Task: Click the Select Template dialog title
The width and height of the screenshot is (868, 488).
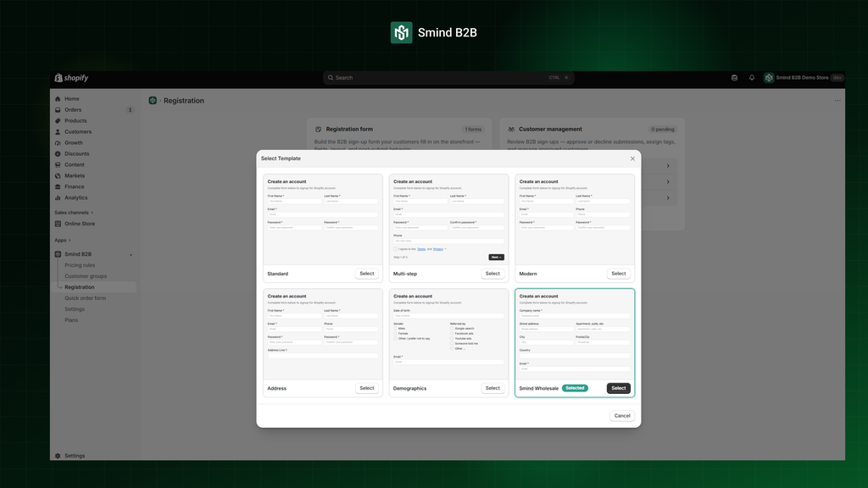Action: click(x=281, y=158)
